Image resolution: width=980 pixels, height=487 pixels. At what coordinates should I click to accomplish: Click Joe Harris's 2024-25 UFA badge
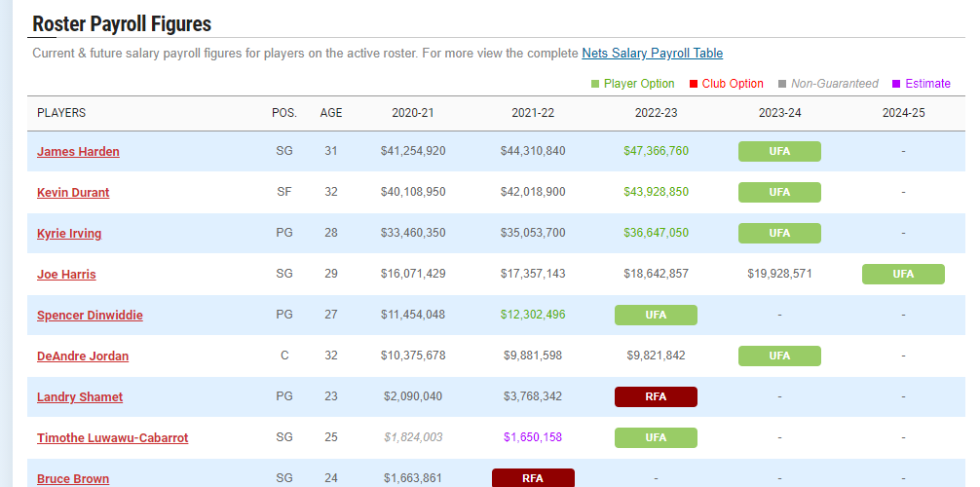903,274
